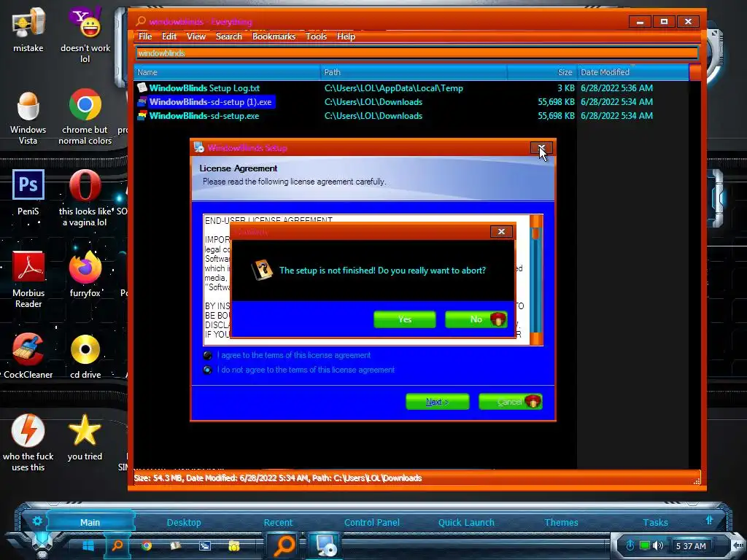Click the up-arrow at the dock's right end

pos(709,520)
